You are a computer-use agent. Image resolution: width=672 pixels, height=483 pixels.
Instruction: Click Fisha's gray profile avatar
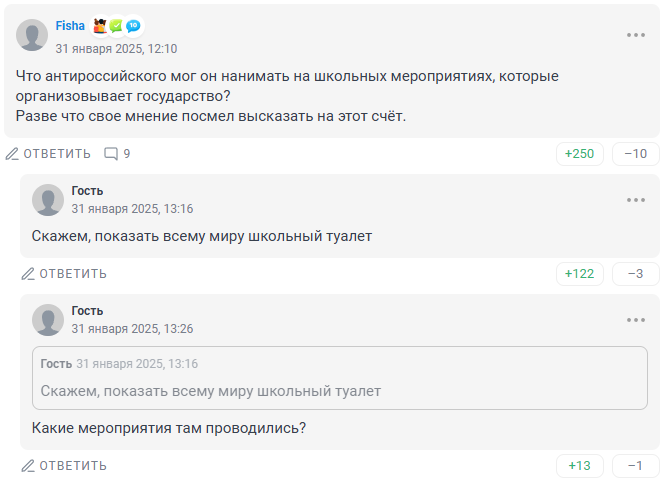click(33, 36)
